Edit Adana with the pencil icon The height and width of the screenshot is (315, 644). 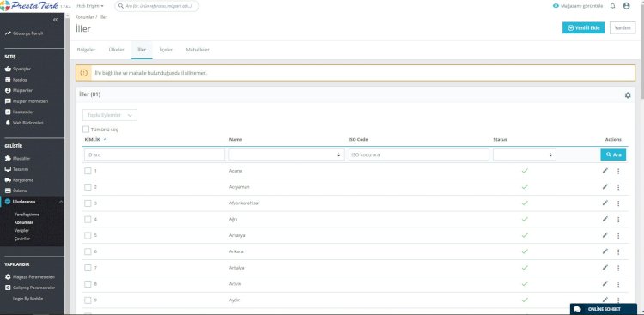tap(605, 171)
